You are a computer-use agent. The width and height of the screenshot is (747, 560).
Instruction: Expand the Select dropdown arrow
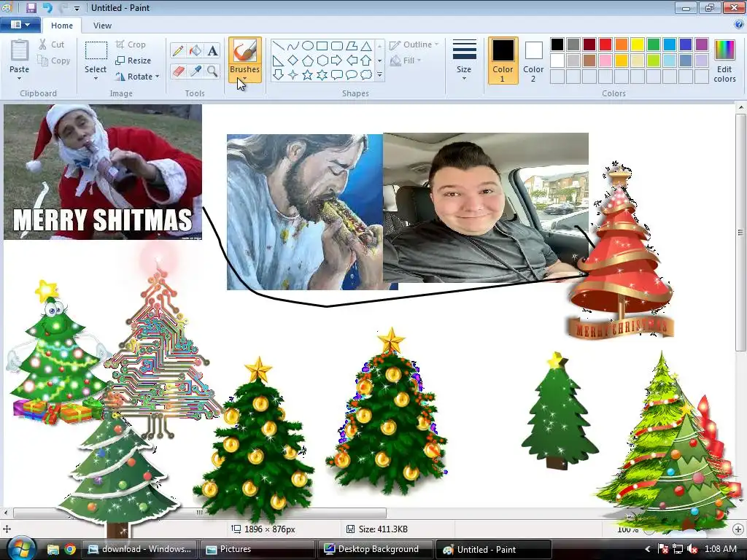point(96,78)
